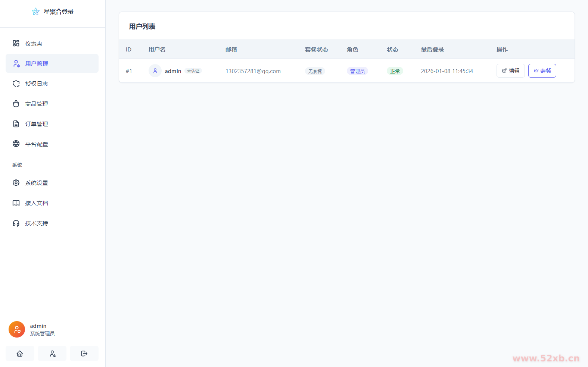Click the 平台配置 globe icon
The height and width of the screenshot is (367, 588).
point(16,144)
